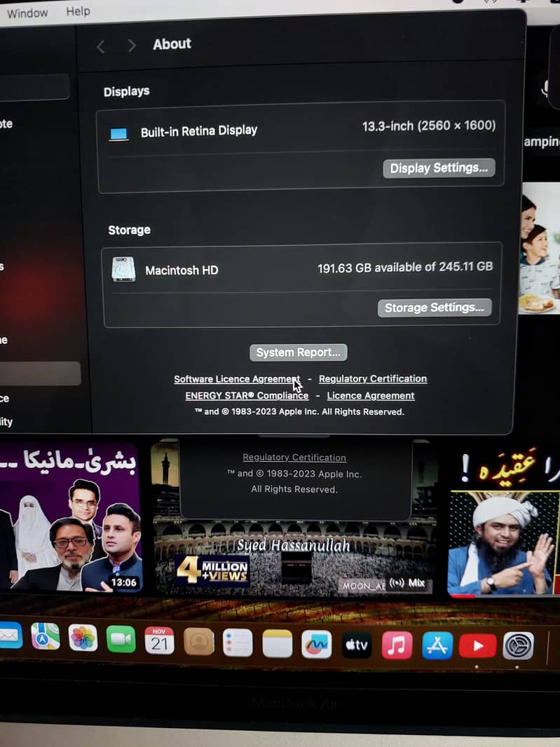Open the Mail app in the Dock
This screenshot has height=747, width=560.
[x=10, y=636]
